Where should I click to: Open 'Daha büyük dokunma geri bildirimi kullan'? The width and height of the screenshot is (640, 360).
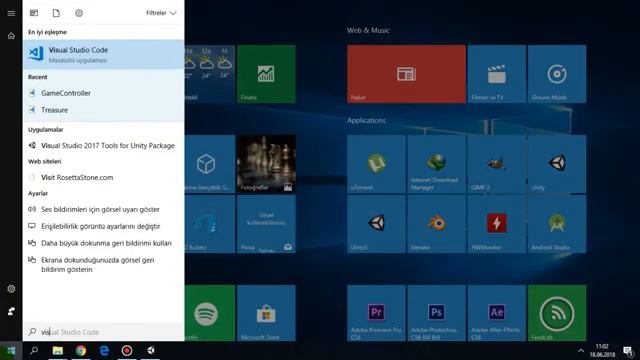(x=104, y=243)
